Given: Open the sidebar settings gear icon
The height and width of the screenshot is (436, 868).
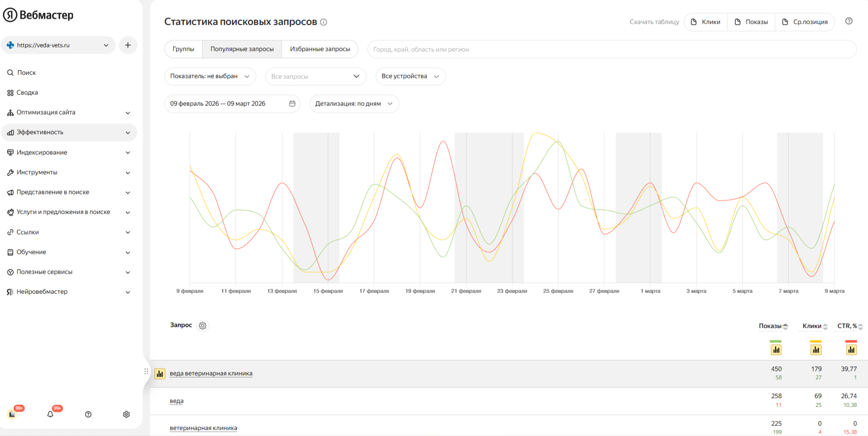Looking at the screenshot, I should click(126, 414).
